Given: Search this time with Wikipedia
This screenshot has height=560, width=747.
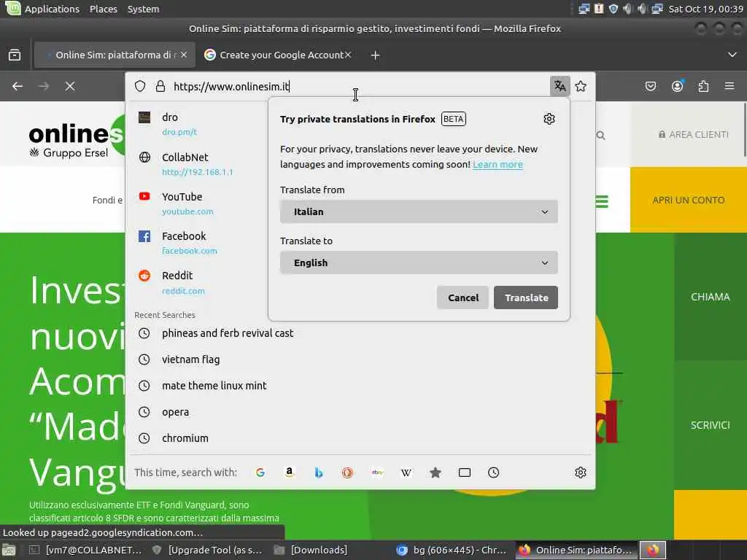Looking at the screenshot, I should coord(406,472).
